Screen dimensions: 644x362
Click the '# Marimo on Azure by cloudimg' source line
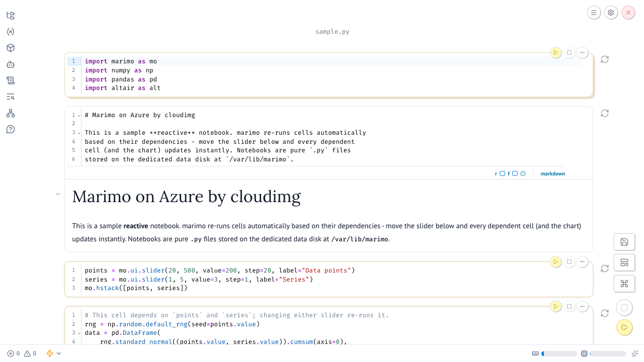[140, 115]
